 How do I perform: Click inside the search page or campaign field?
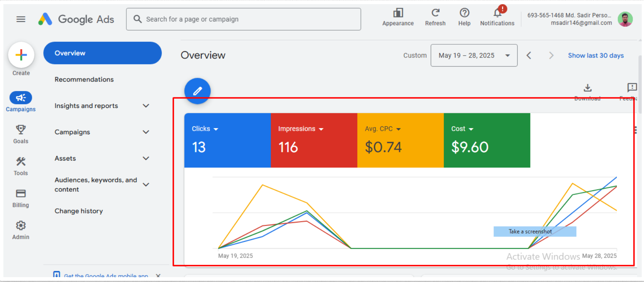(x=243, y=19)
